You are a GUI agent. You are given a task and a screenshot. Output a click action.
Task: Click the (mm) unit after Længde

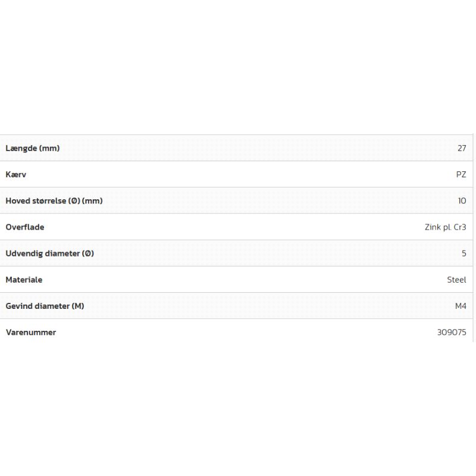coord(49,148)
